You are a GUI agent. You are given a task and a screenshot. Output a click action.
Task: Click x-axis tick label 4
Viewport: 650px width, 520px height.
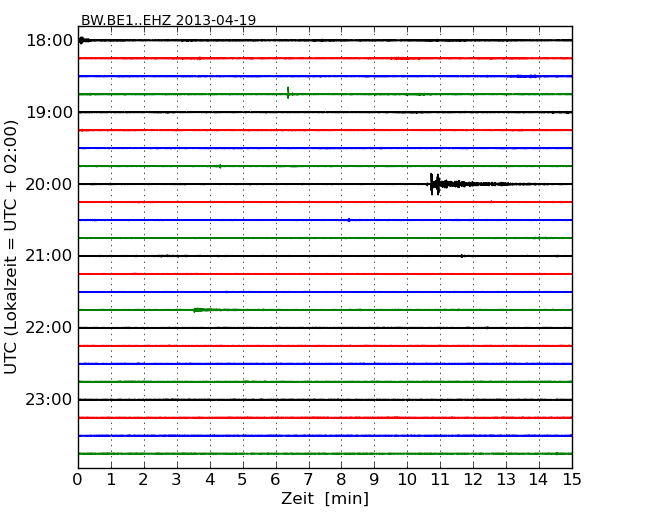(x=210, y=480)
